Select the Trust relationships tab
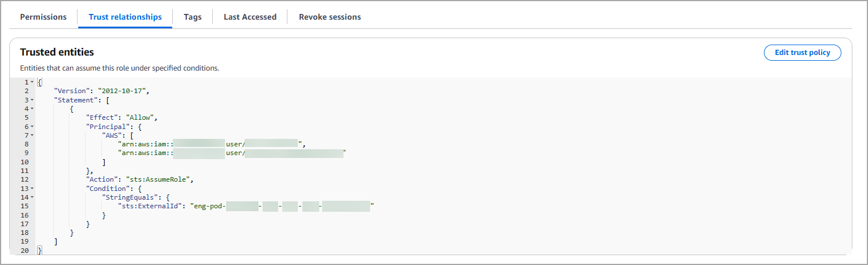 pos(125,17)
